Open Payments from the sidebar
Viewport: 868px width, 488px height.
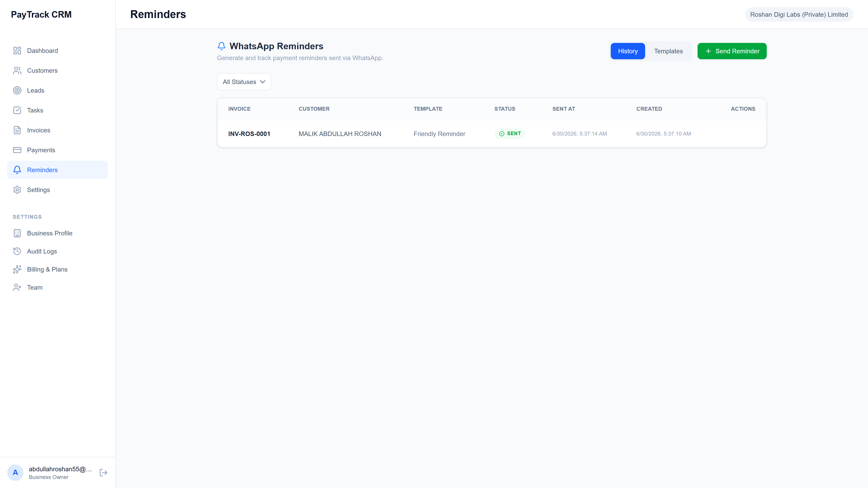58,150
